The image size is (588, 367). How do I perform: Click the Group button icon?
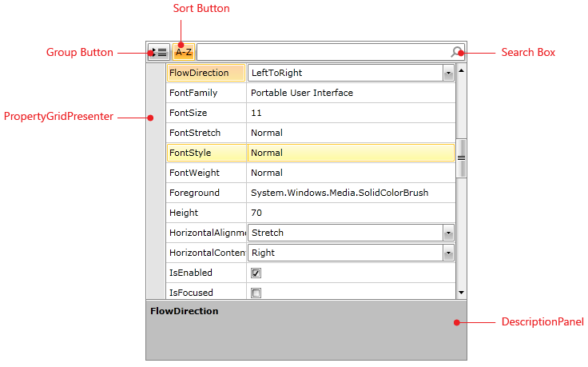click(x=158, y=53)
